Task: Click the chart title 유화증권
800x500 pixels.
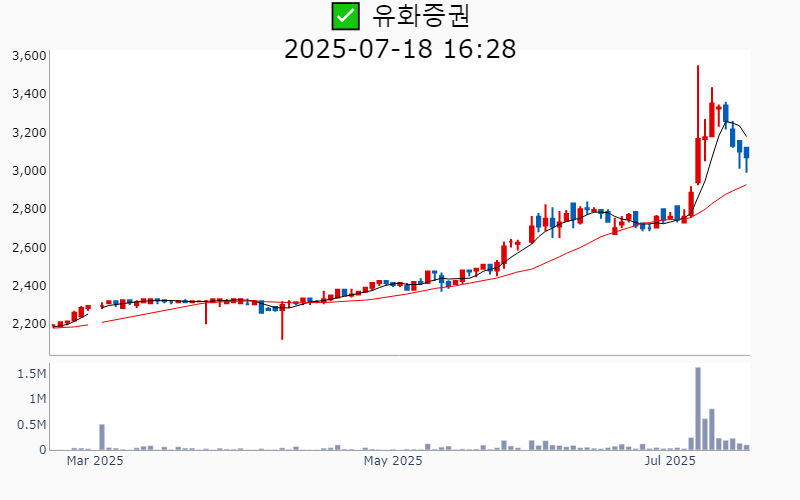Action: (x=420, y=16)
